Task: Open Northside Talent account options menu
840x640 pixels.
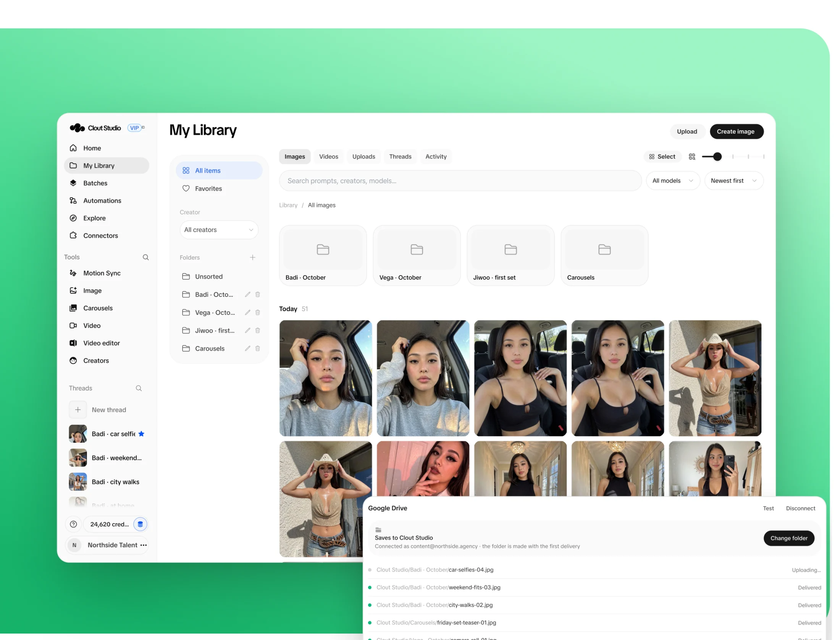Action: pyautogui.click(x=144, y=546)
